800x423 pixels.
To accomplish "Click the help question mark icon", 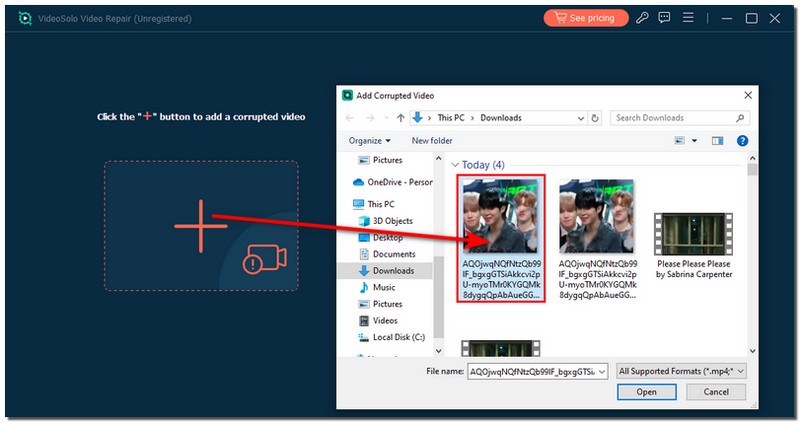I will 742,141.
